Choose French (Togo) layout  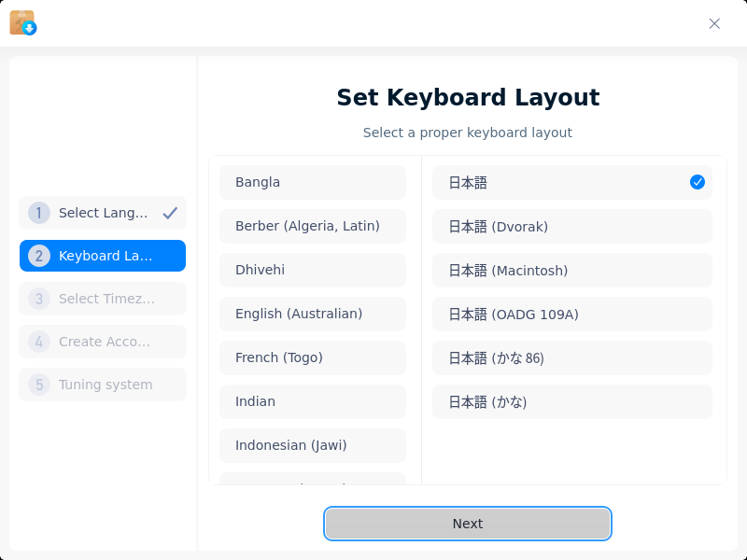(313, 357)
